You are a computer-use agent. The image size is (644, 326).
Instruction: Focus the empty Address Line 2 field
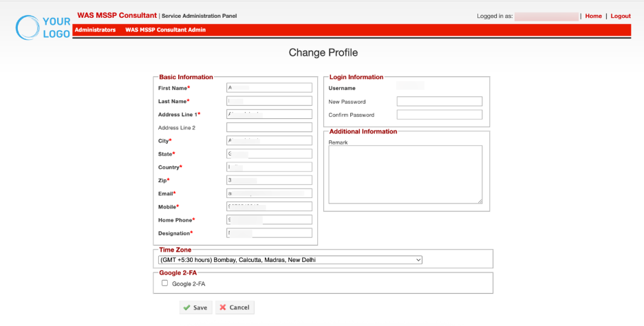pyautogui.click(x=269, y=127)
